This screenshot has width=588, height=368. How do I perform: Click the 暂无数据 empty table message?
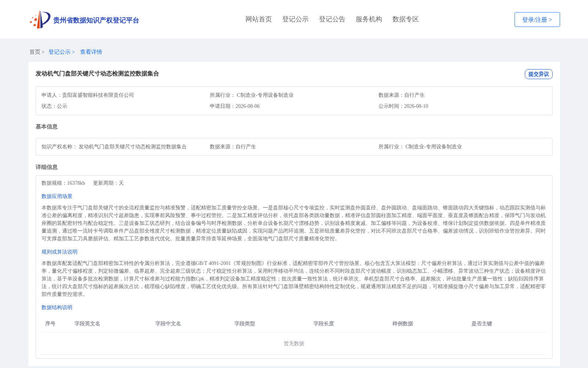point(294,343)
